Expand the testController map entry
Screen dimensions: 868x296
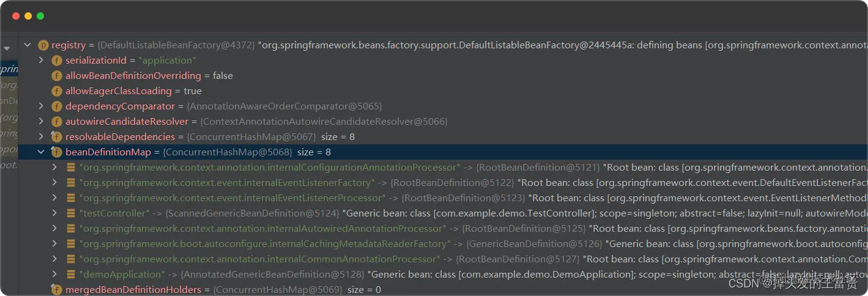point(55,213)
